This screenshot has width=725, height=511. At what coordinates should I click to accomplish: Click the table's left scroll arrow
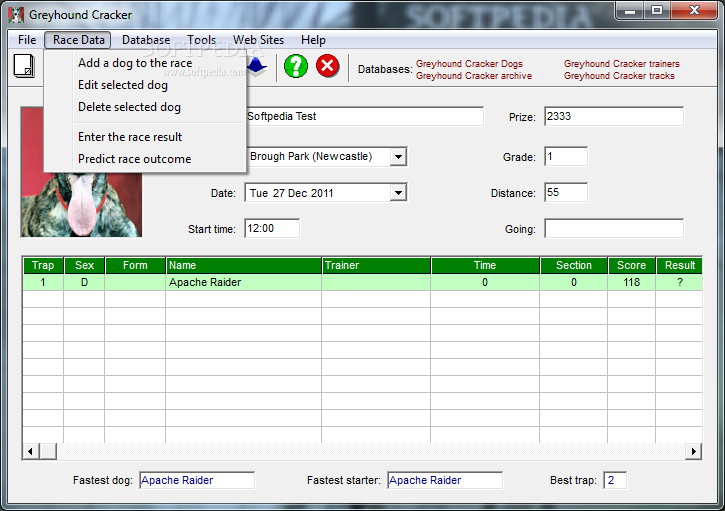click(31, 451)
